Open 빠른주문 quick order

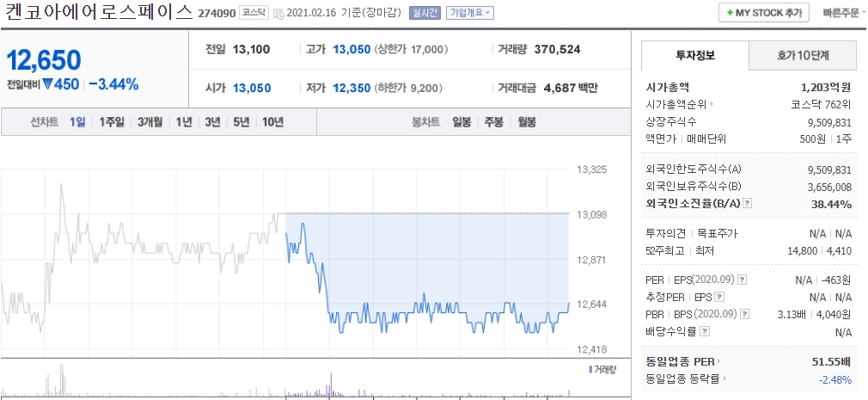[x=842, y=13]
